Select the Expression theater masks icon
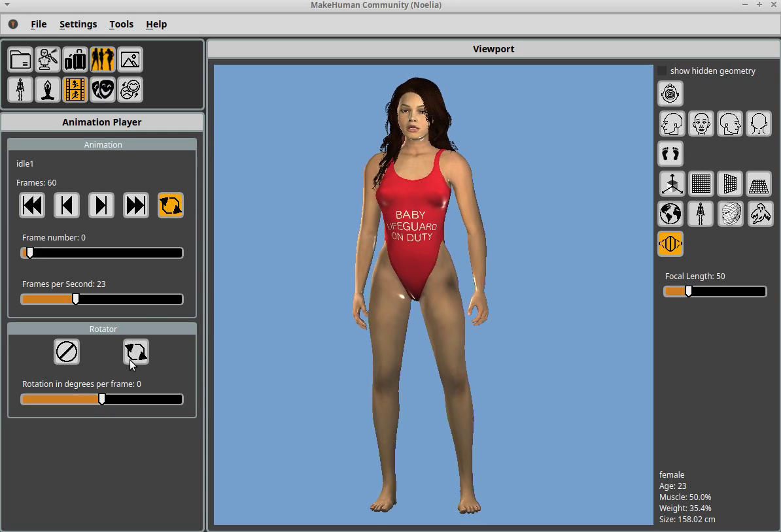This screenshot has width=781, height=532. [x=103, y=90]
